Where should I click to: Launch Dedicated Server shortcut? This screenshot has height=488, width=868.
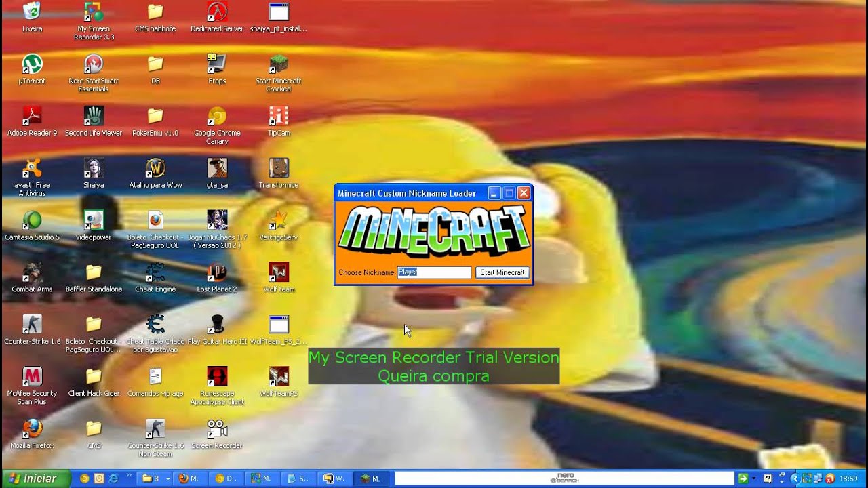pos(217,18)
